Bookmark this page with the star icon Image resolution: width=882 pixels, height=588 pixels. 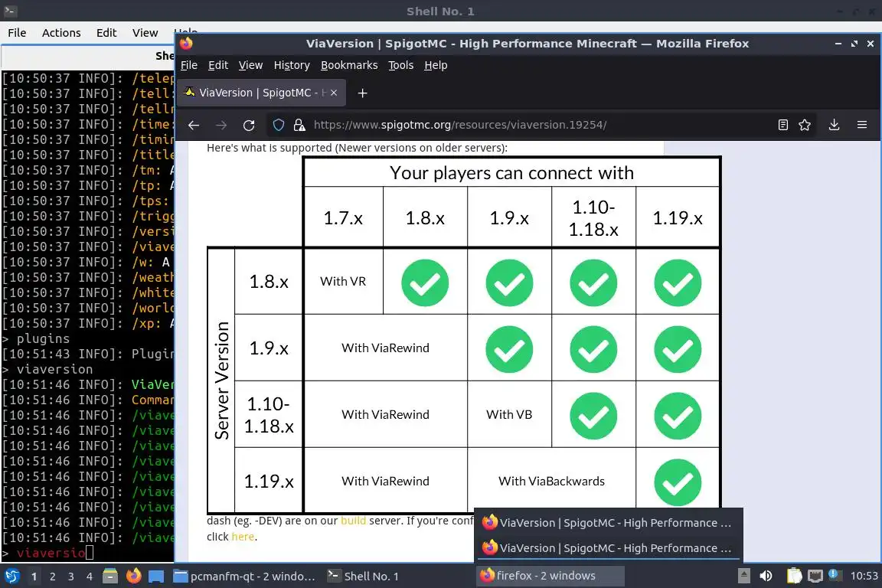click(x=805, y=125)
